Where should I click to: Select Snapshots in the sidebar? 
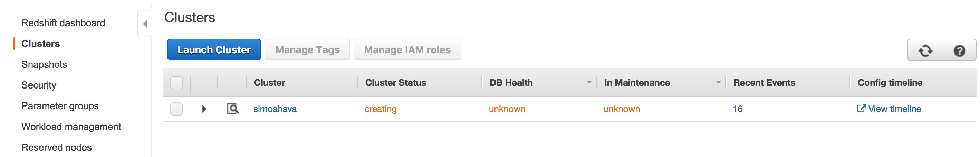pos(44,64)
